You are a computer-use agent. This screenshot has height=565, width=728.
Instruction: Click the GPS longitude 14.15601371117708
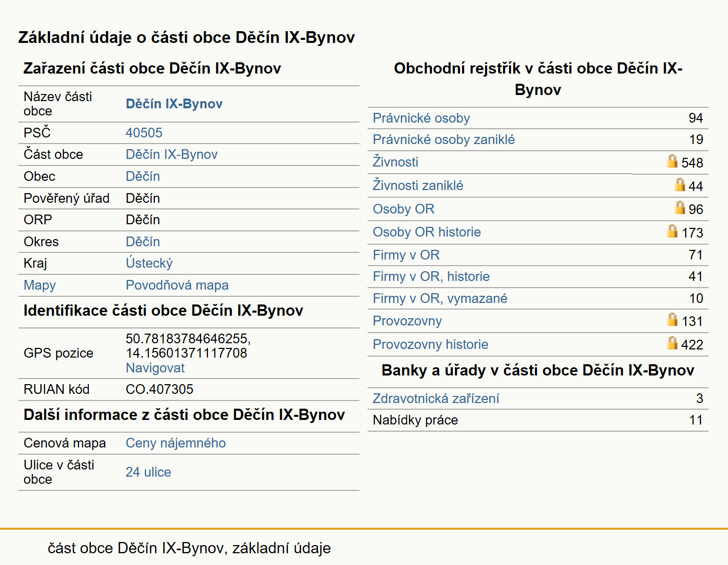[186, 353]
